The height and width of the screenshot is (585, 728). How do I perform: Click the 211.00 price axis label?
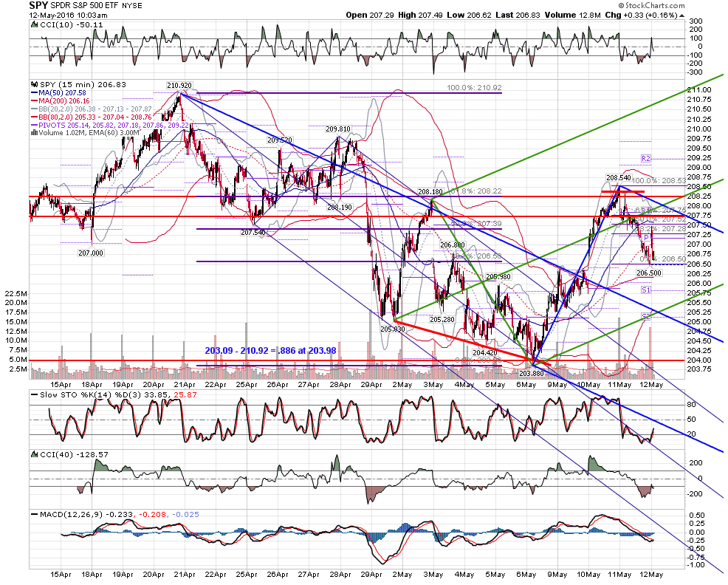point(698,89)
